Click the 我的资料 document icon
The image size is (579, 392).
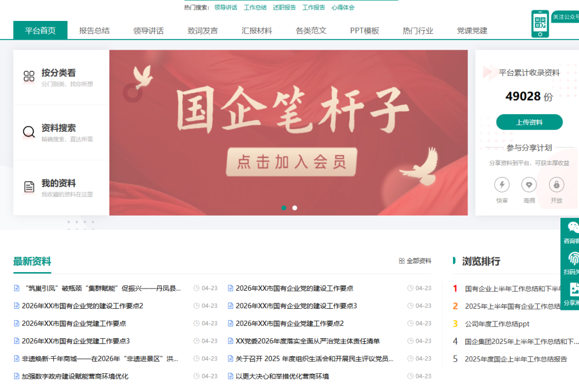coord(29,187)
